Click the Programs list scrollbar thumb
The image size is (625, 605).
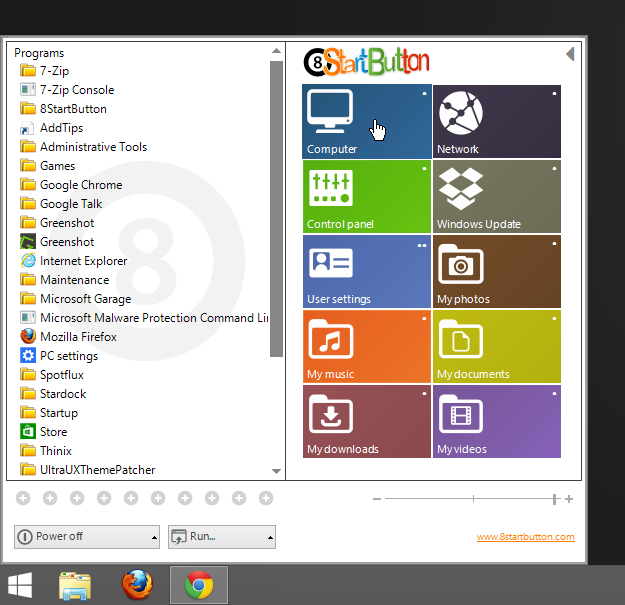276,209
